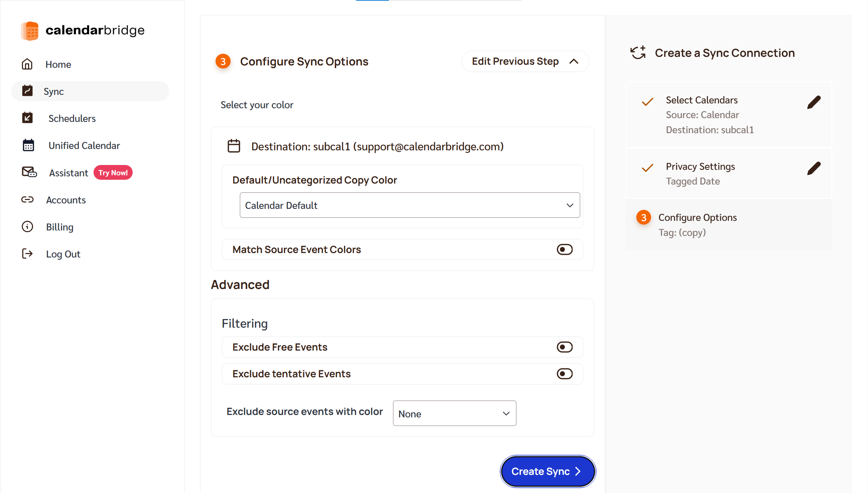Click the 'Source: Calendar' text
Viewport: 868px width, 493px height.
702,115
